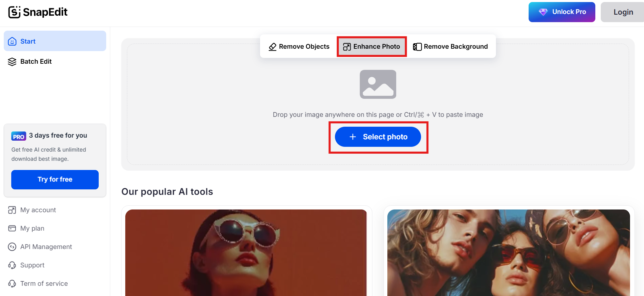Click the image placeholder icon in drop area
644x296 pixels.
coord(378,84)
